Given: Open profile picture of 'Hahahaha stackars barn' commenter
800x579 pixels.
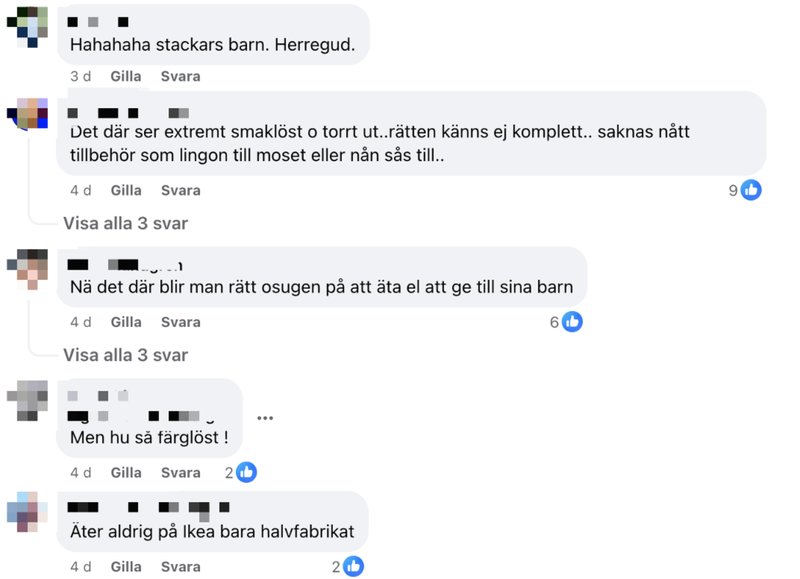Looking at the screenshot, I should (x=28, y=27).
